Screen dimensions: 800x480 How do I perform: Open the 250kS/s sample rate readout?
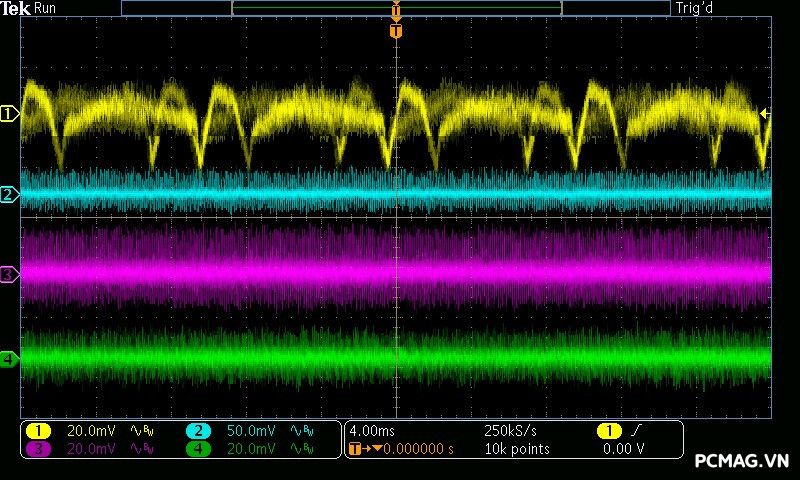[510, 431]
